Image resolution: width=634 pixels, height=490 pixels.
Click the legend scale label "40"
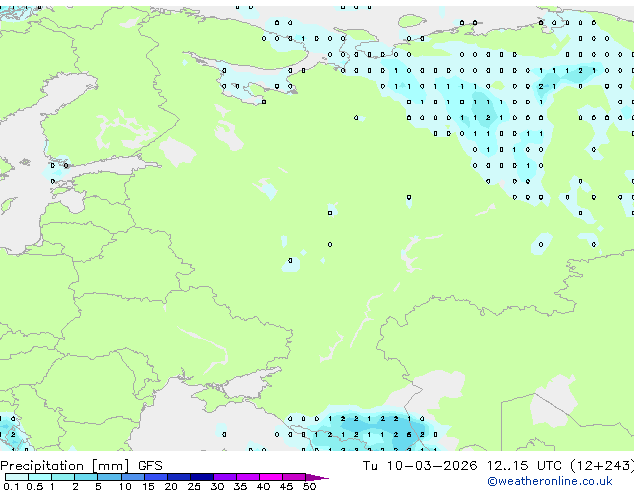(263, 486)
